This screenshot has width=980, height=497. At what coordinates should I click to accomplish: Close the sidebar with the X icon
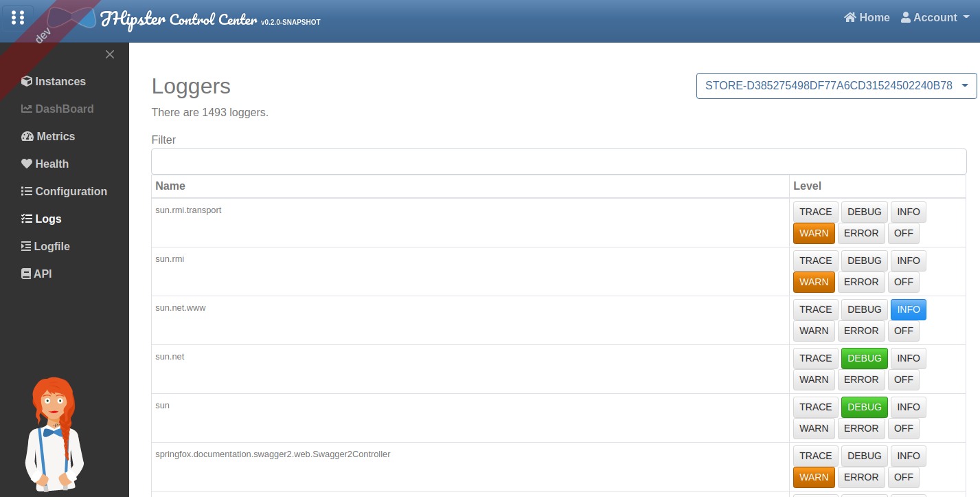click(110, 54)
